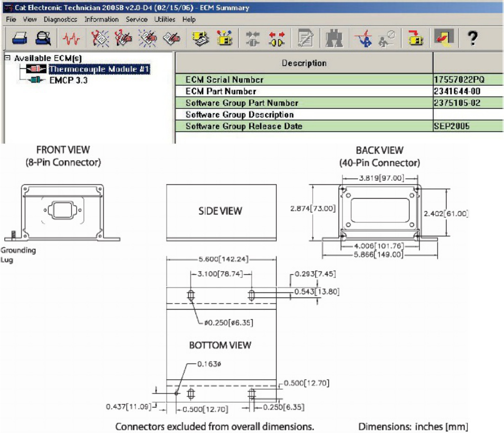Viewport: 504px width, 433px height.
Task: Select Software Group Release Date row
Action: pyautogui.click(x=339, y=126)
